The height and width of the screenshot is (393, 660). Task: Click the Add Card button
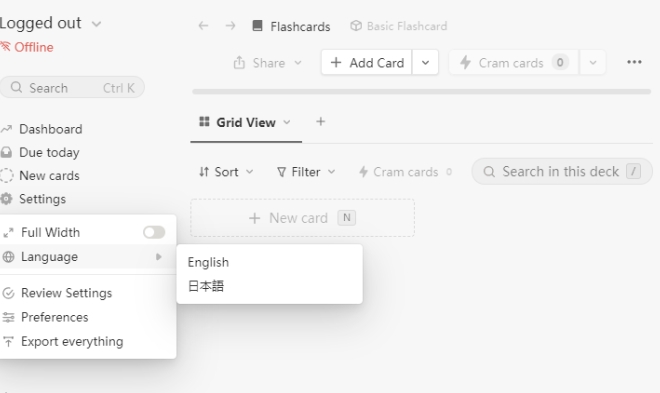[367, 63]
